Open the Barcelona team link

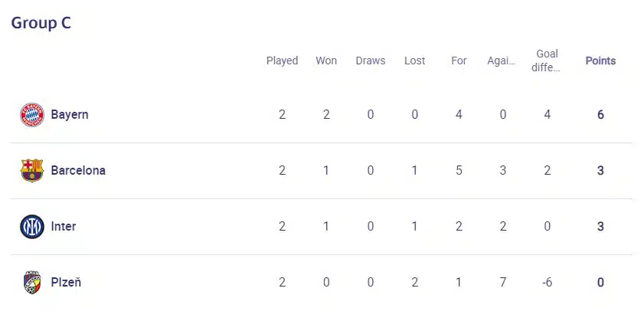tap(78, 170)
